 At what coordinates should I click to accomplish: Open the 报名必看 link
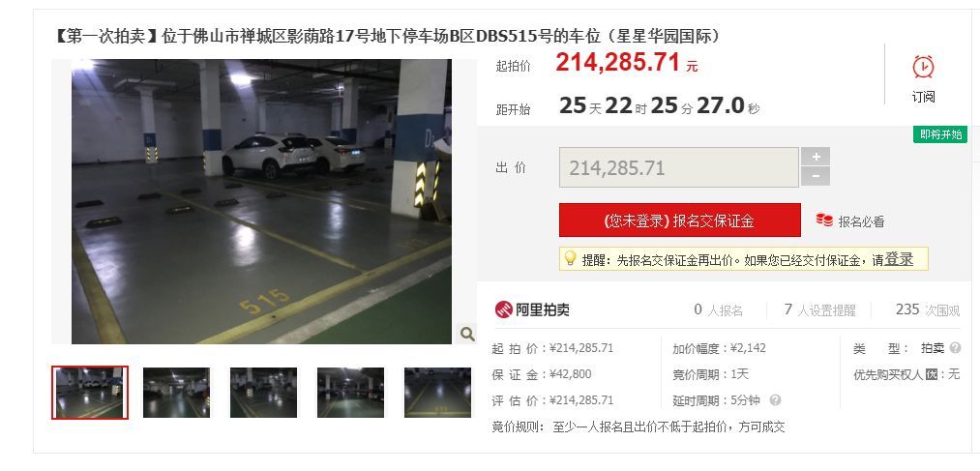pos(861,221)
